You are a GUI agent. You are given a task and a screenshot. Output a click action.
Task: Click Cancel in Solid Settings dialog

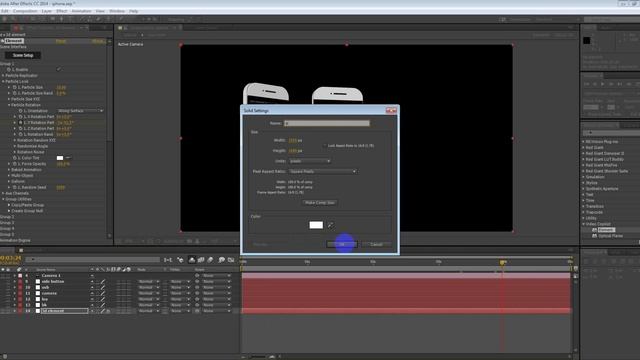pyautogui.click(x=376, y=244)
